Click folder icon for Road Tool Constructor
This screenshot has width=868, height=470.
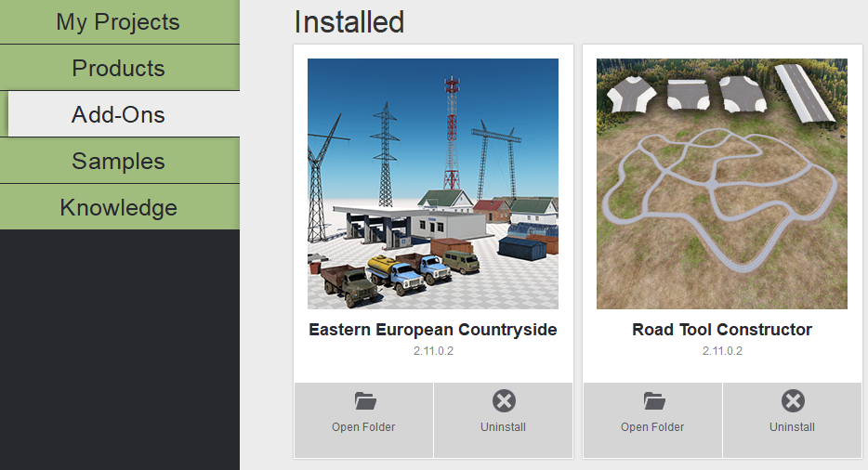click(x=654, y=401)
